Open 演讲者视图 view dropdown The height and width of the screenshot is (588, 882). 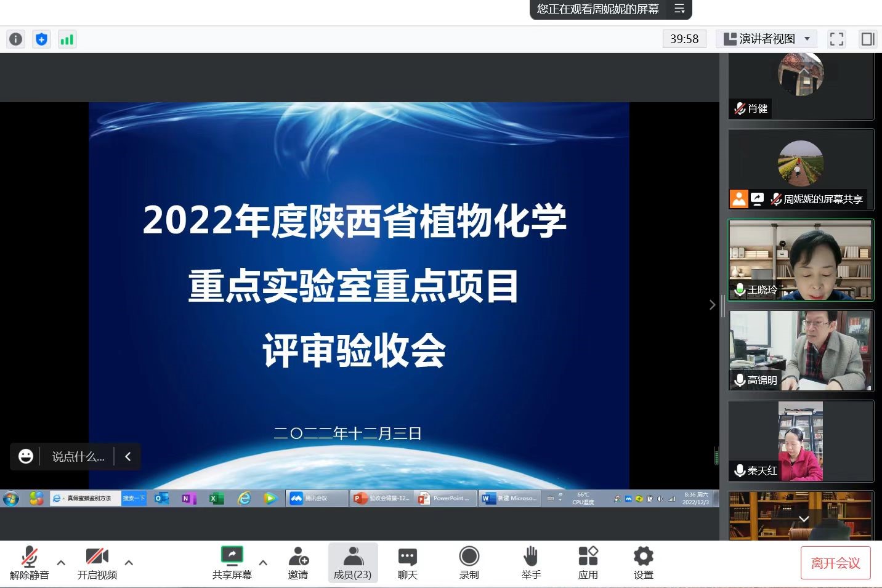tap(766, 39)
